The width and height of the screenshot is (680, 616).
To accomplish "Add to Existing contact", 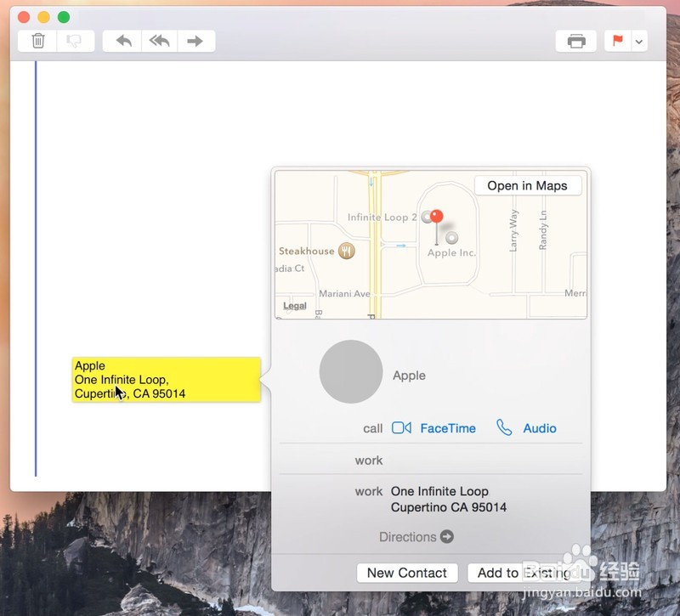I will [x=524, y=573].
